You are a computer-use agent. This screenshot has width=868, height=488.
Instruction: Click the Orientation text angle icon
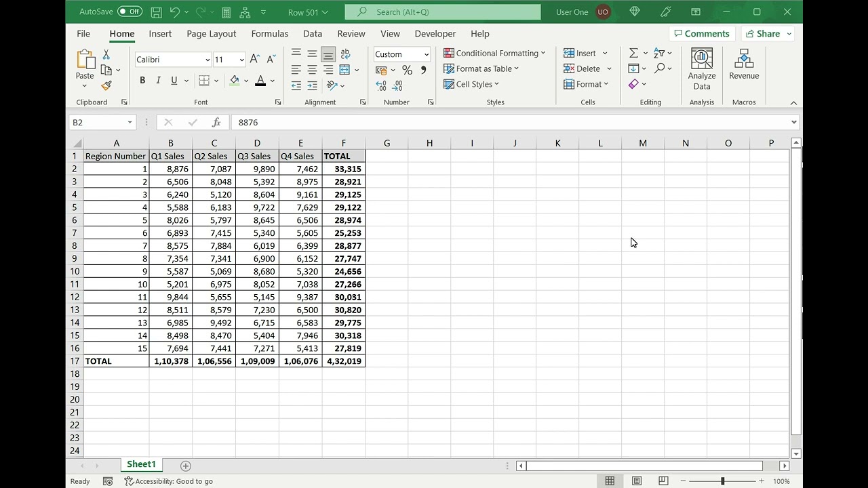coord(332,85)
